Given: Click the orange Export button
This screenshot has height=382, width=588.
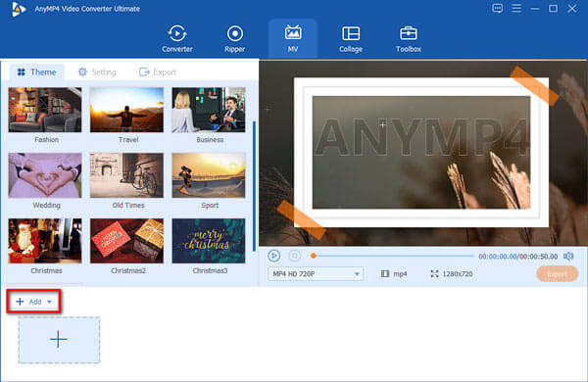Looking at the screenshot, I should tap(558, 274).
